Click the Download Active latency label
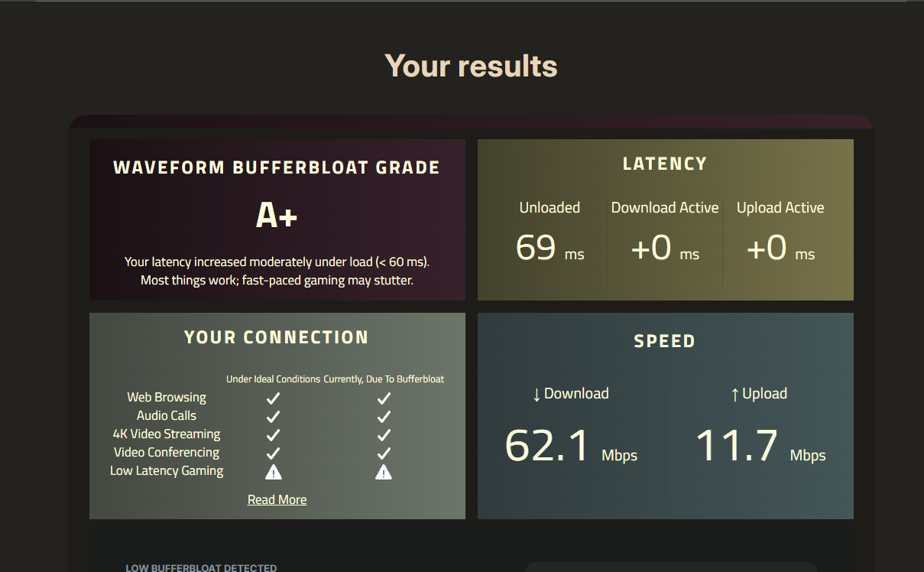 [665, 207]
